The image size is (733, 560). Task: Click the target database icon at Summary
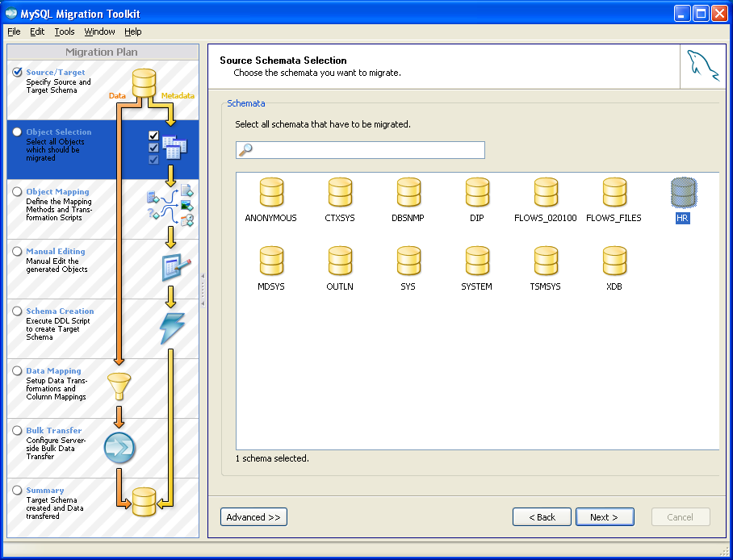[144, 502]
